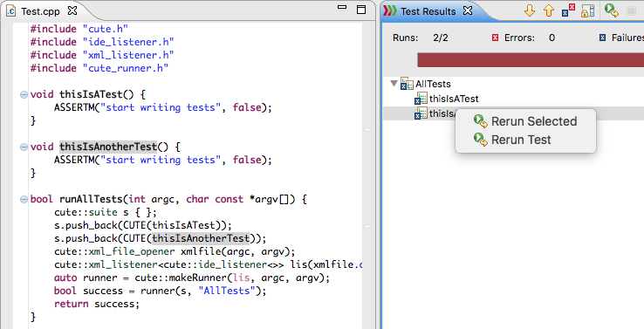Screen dimensions: 644x329
Task: Click the Runs: 2/2 counter
Action: pos(420,38)
